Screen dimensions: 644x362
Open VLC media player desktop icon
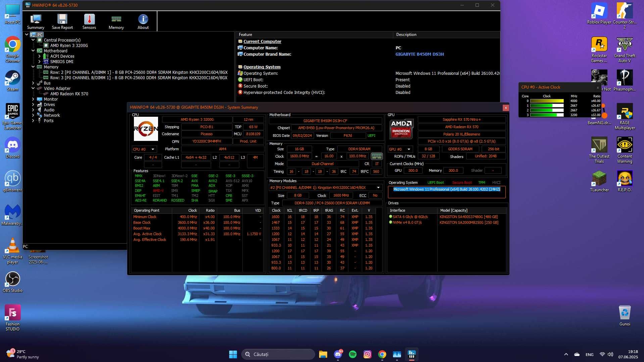12,251
